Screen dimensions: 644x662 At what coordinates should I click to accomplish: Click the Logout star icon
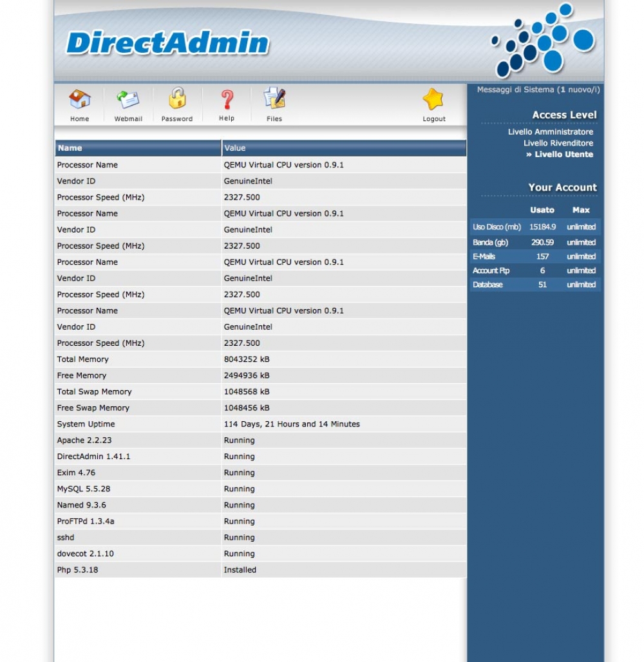(x=433, y=99)
